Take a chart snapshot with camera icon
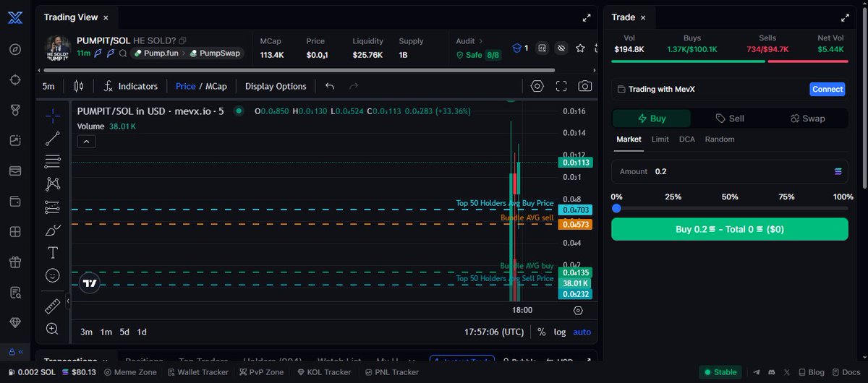The image size is (868, 383). [x=584, y=86]
